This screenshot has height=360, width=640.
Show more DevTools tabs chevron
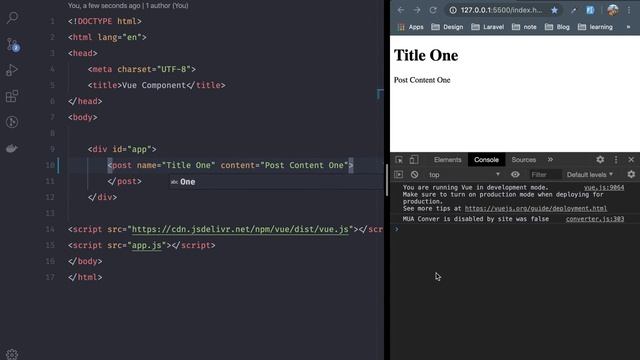click(x=550, y=160)
